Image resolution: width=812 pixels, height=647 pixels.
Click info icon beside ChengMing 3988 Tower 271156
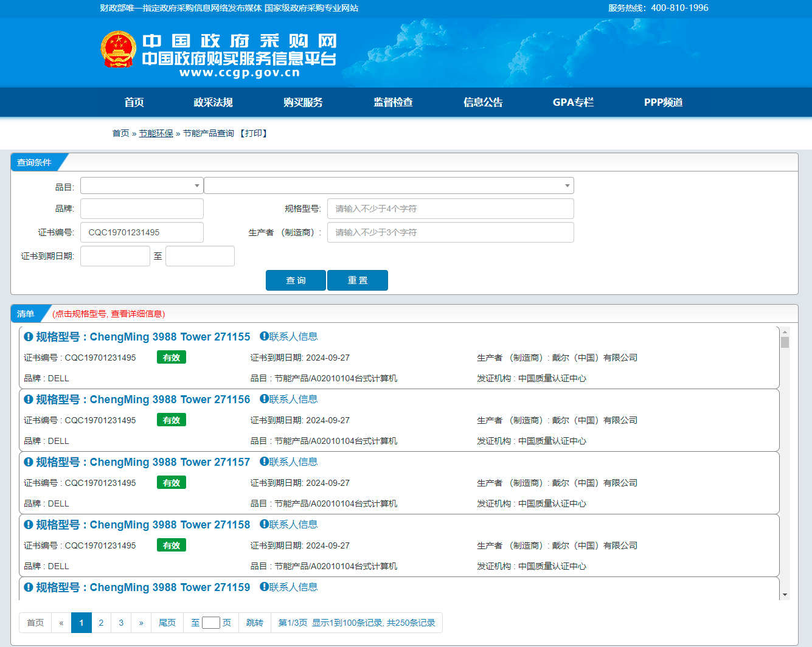point(28,400)
